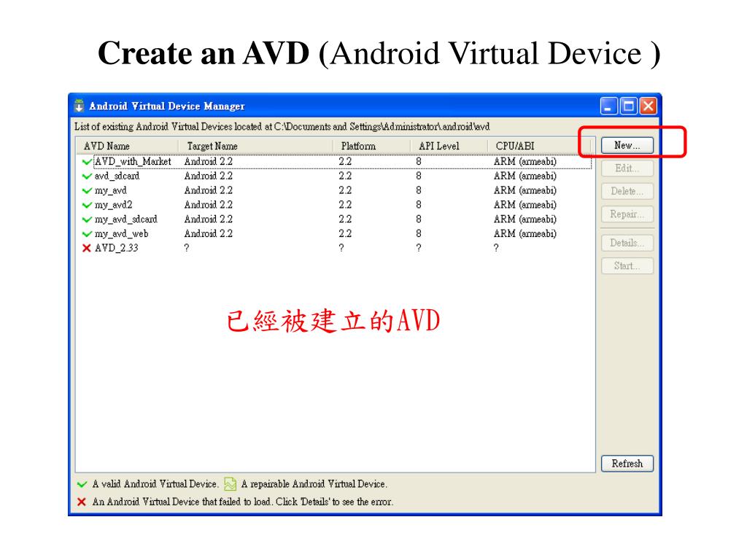
Task: Click green checkmark beside my_avd_web
Action: (87, 234)
